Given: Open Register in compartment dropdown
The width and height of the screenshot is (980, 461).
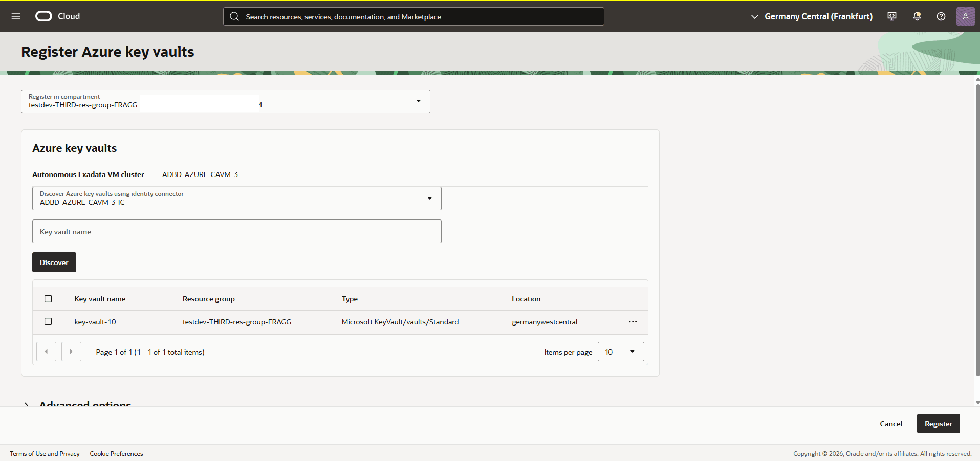Looking at the screenshot, I should point(225,101).
